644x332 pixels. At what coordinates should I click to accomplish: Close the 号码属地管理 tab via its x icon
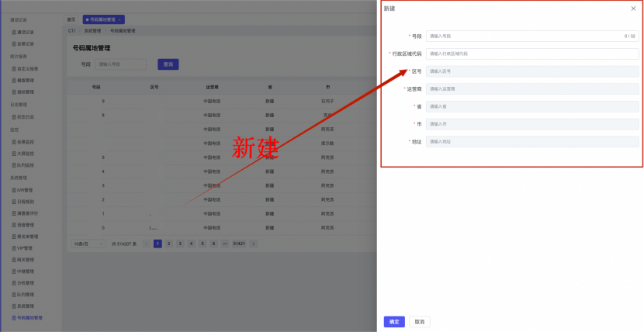click(120, 18)
